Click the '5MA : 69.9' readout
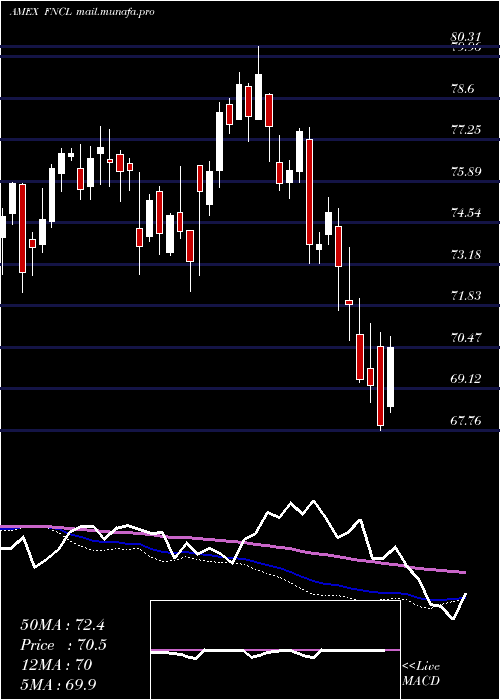500x700 pixels. click(x=58, y=684)
